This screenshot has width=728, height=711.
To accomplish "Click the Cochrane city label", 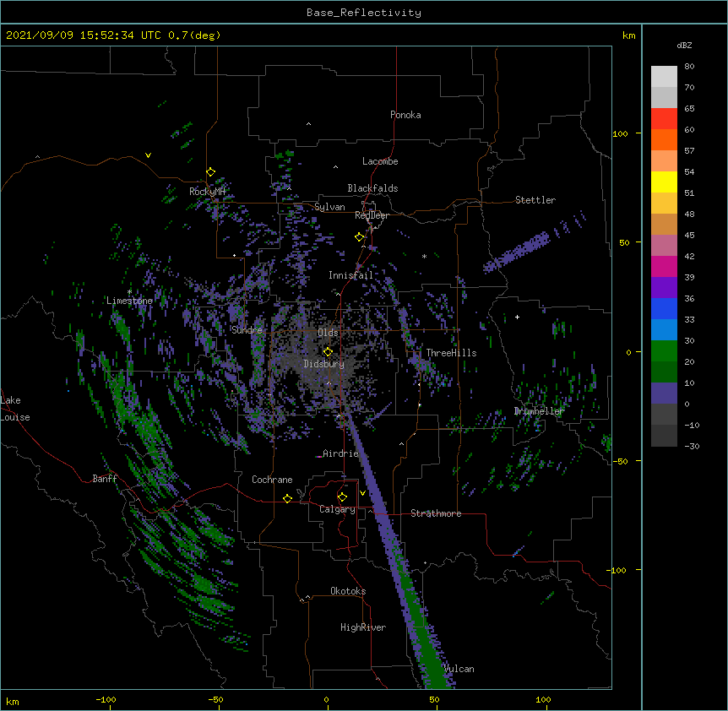I will [272, 480].
